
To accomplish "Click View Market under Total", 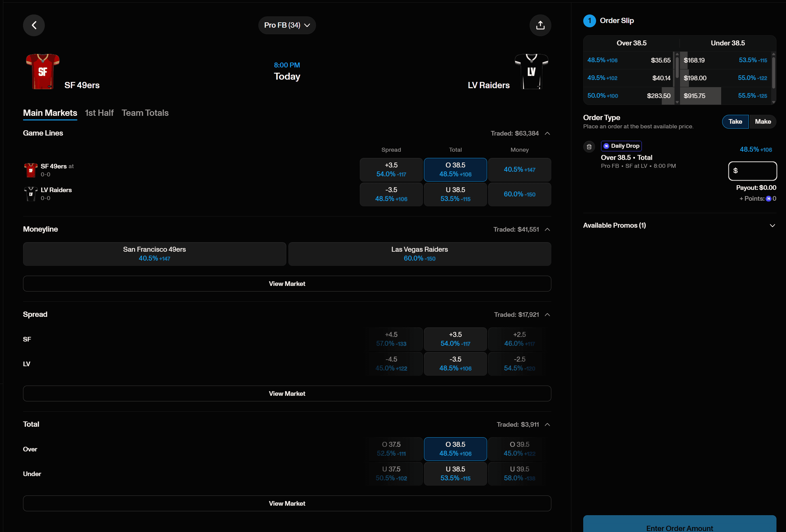I will [x=287, y=503].
